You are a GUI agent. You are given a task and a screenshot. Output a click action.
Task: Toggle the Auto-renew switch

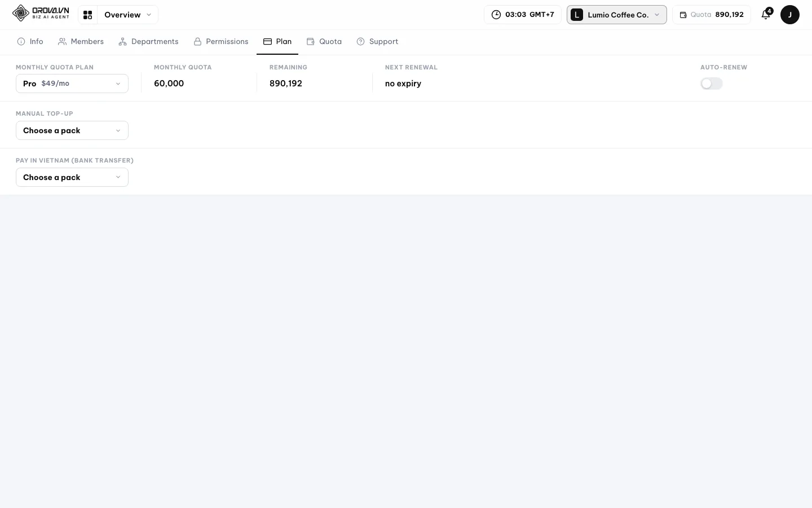[712, 84]
